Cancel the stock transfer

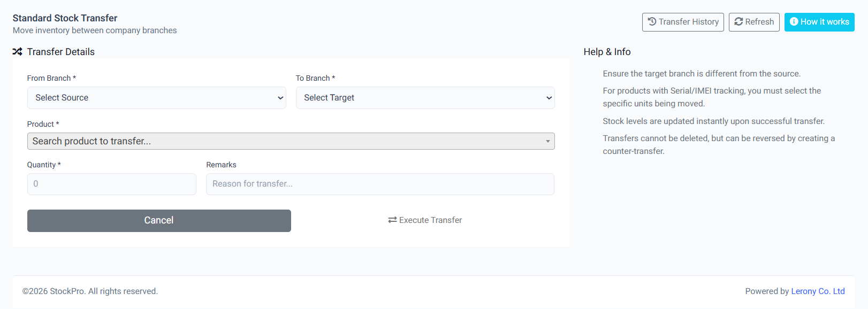pyautogui.click(x=159, y=221)
